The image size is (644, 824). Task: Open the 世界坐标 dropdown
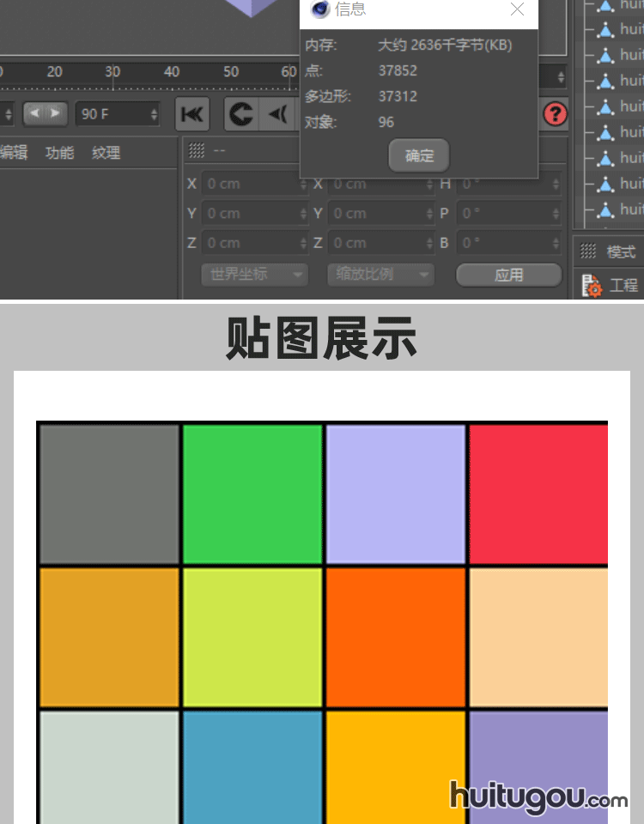(x=254, y=275)
